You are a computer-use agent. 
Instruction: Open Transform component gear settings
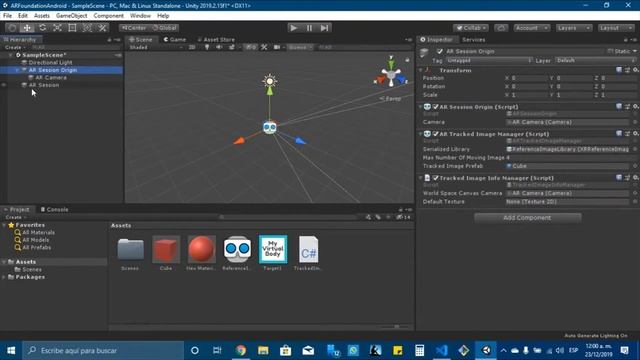tap(636, 70)
